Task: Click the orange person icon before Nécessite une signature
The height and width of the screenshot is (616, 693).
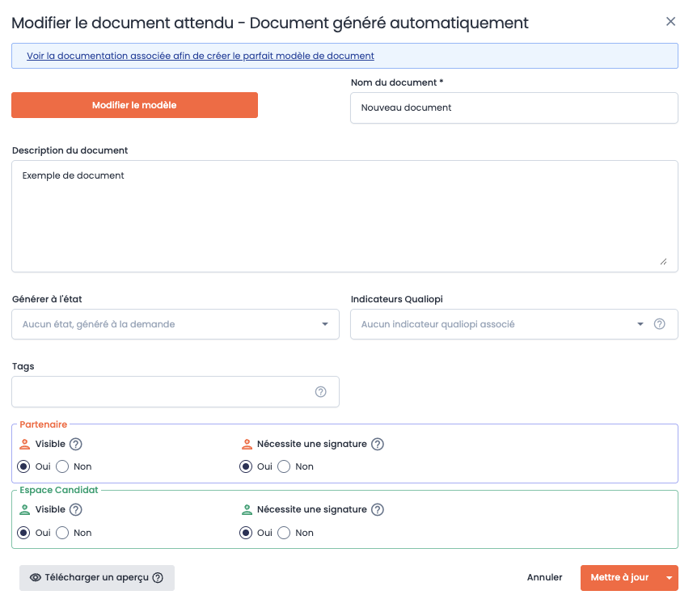Action: point(245,443)
